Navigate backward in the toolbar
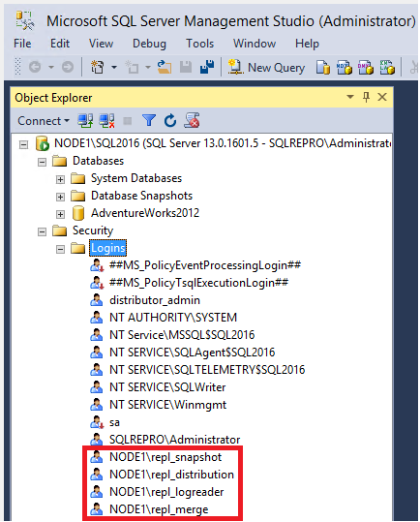 pos(35,67)
